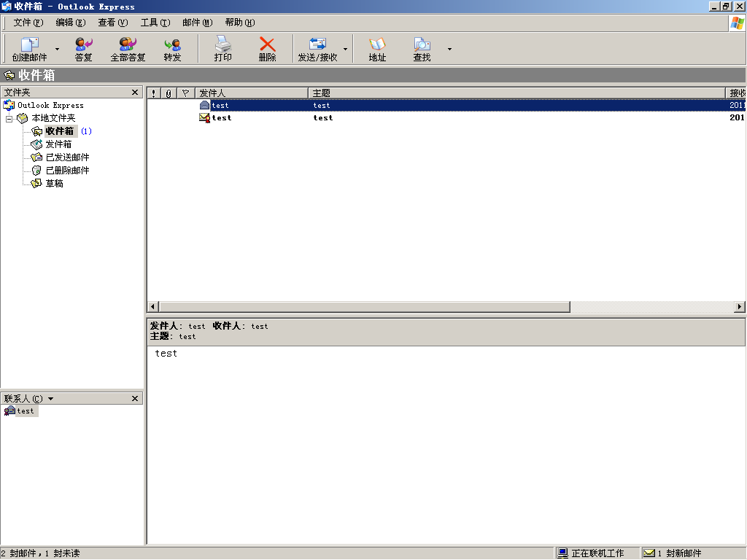This screenshot has height=560, width=747.
Task: Open the 工具(T) menu
Action: [x=155, y=23]
